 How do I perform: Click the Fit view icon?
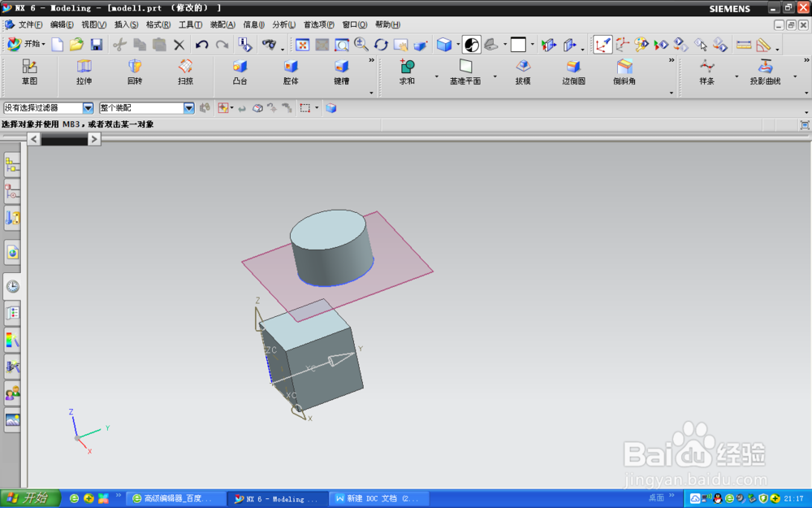[302, 45]
